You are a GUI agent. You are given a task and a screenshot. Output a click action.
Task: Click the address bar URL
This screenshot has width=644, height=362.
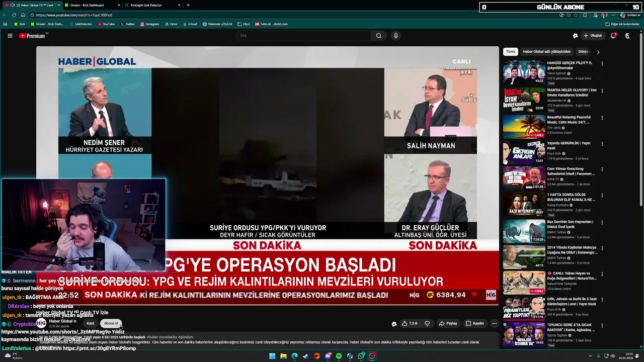[74, 15]
